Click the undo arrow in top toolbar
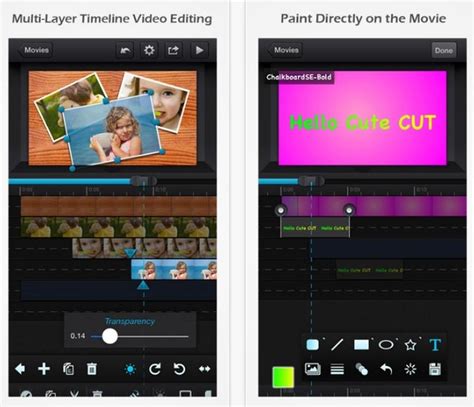The height and width of the screenshot is (407, 474). tap(125, 50)
